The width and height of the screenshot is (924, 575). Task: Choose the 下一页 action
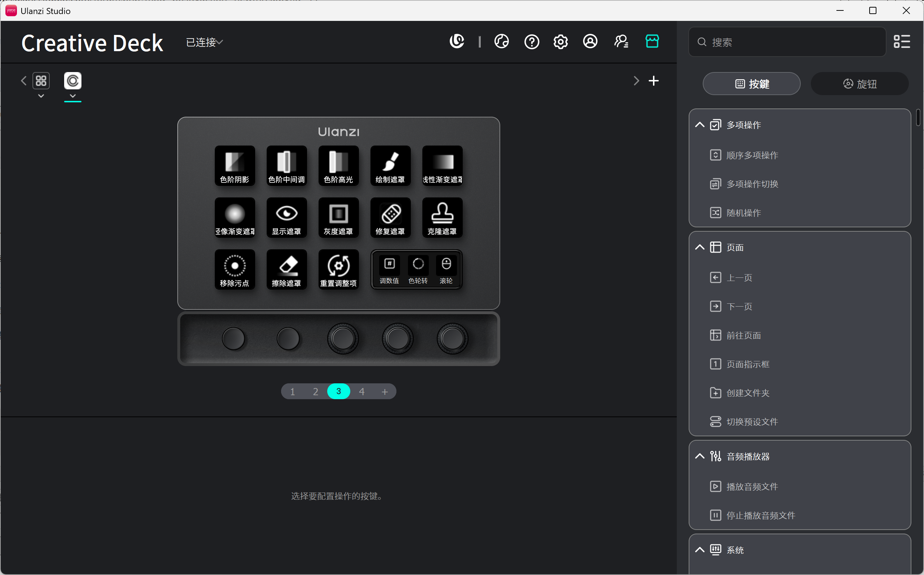731,306
